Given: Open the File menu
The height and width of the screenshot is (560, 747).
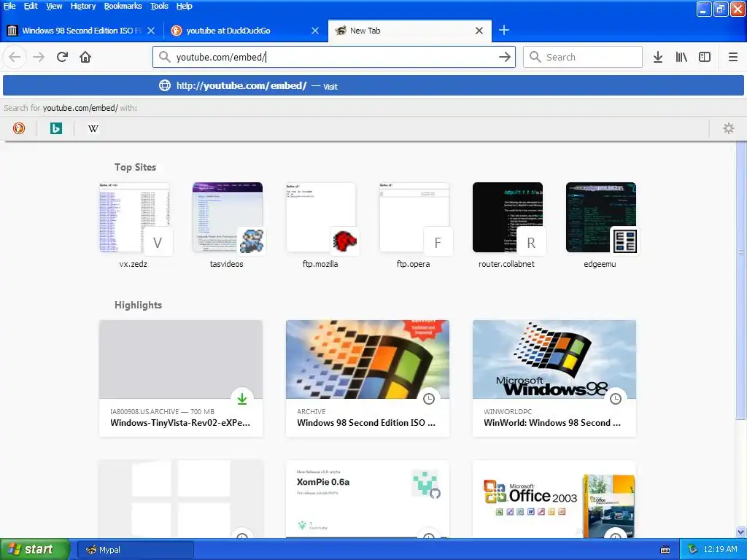Looking at the screenshot, I should (9, 6).
